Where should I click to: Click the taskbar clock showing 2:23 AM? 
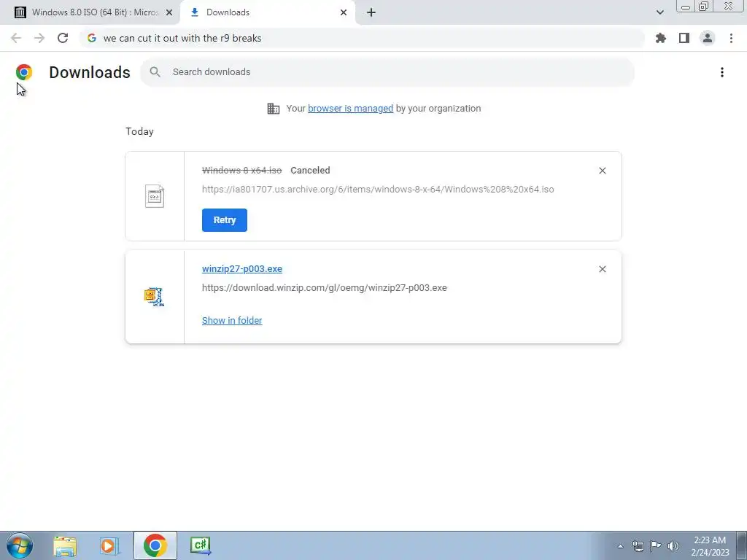click(x=710, y=546)
